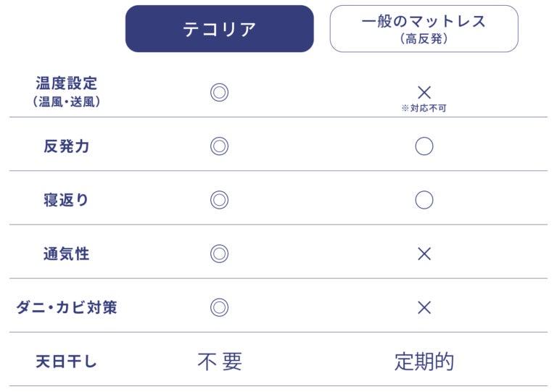
Task: Click double-circle icon in 寝返り row
Action: tap(219, 200)
